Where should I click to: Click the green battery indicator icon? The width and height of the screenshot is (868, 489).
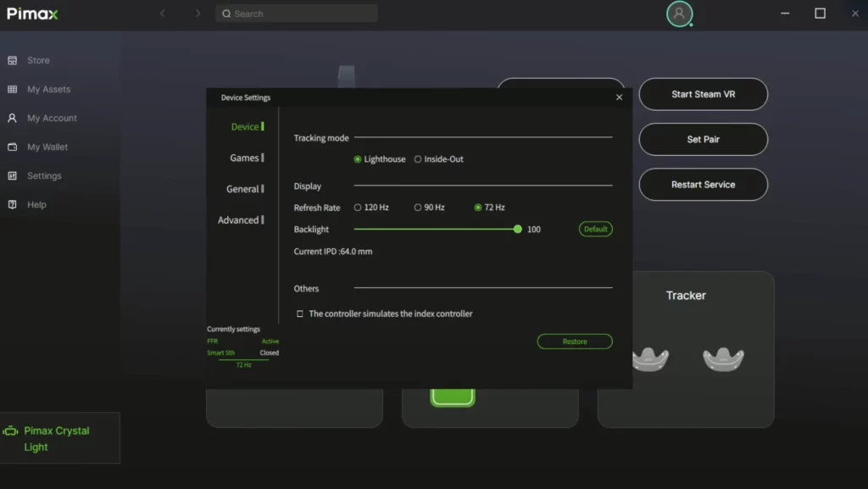pos(453,397)
